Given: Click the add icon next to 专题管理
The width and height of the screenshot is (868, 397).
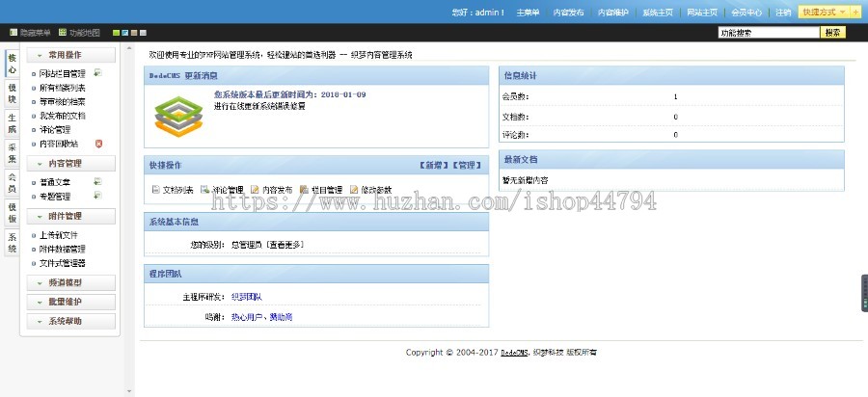Looking at the screenshot, I should coord(97,196).
